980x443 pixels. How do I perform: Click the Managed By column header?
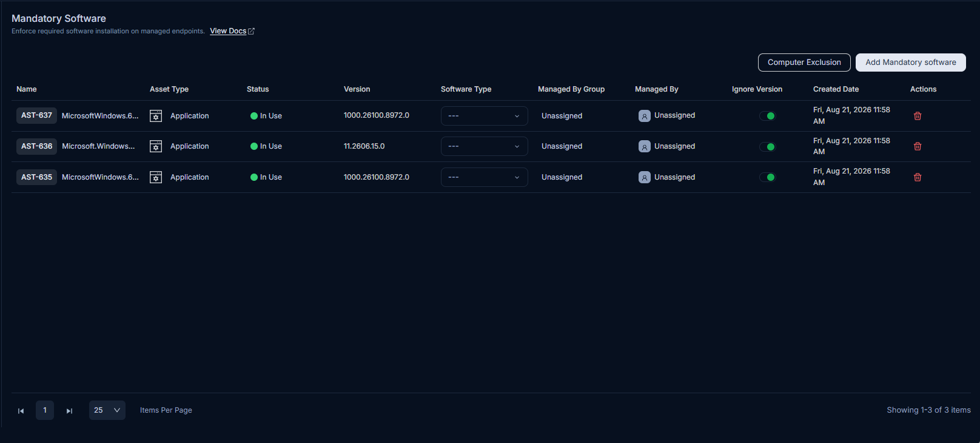coord(657,89)
